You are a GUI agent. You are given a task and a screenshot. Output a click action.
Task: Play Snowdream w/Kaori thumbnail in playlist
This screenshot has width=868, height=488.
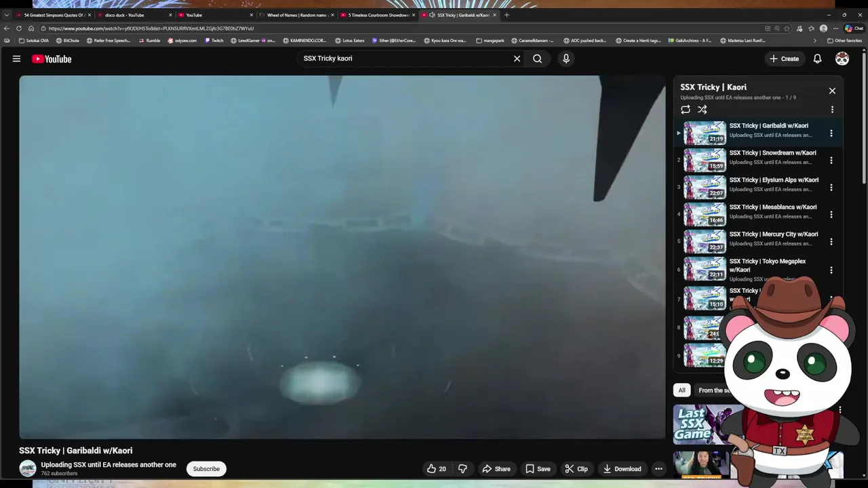[x=705, y=161]
